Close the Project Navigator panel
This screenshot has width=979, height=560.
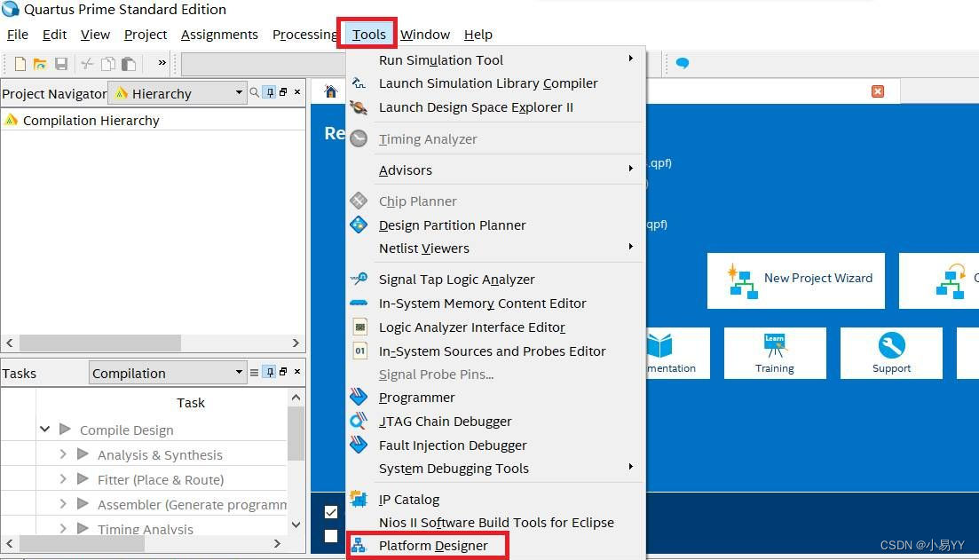297,91
